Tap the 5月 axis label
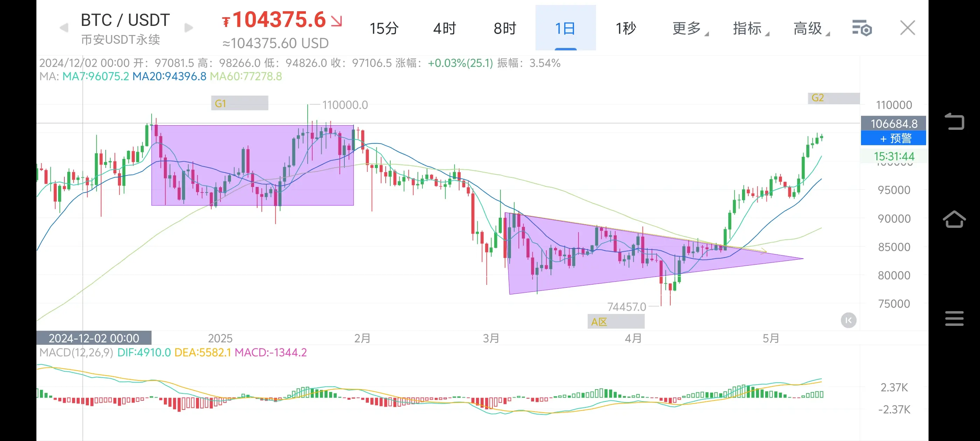The image size is (980, 441). [x=771, y=338]
